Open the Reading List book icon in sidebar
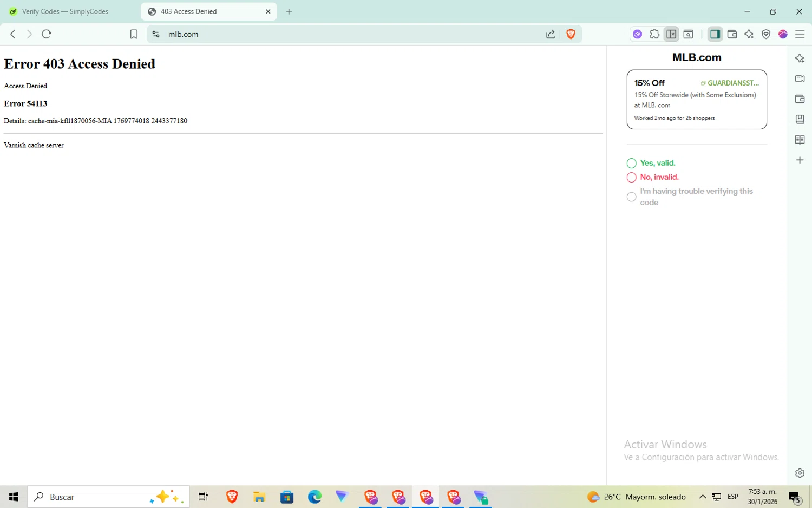812x508 pixels. tap(800, 140)
